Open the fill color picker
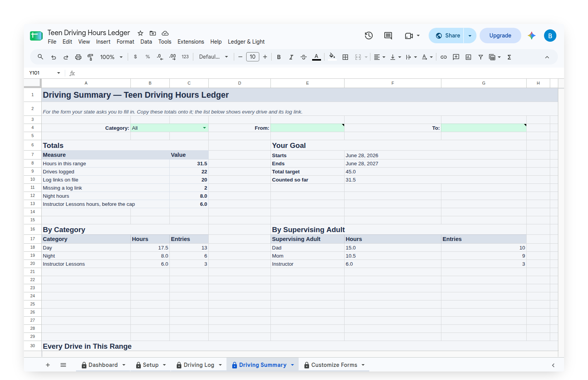 [x=332, y=57]
